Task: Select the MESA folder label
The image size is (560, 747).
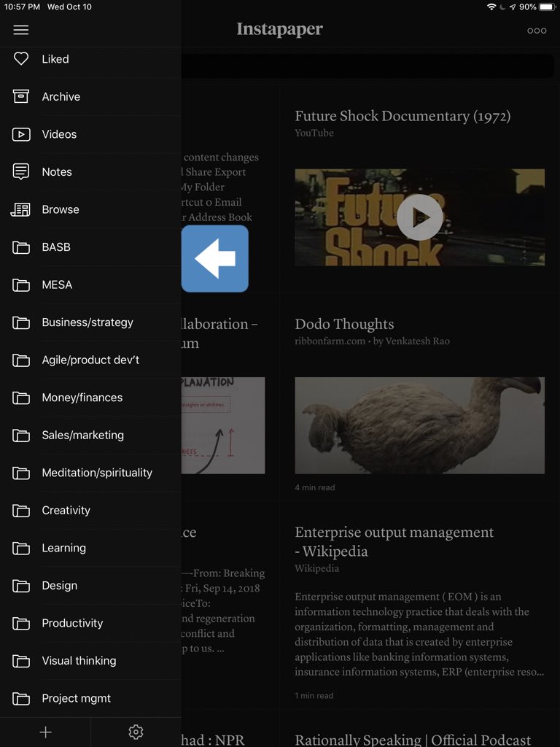Action: click(x=57, y=285)
